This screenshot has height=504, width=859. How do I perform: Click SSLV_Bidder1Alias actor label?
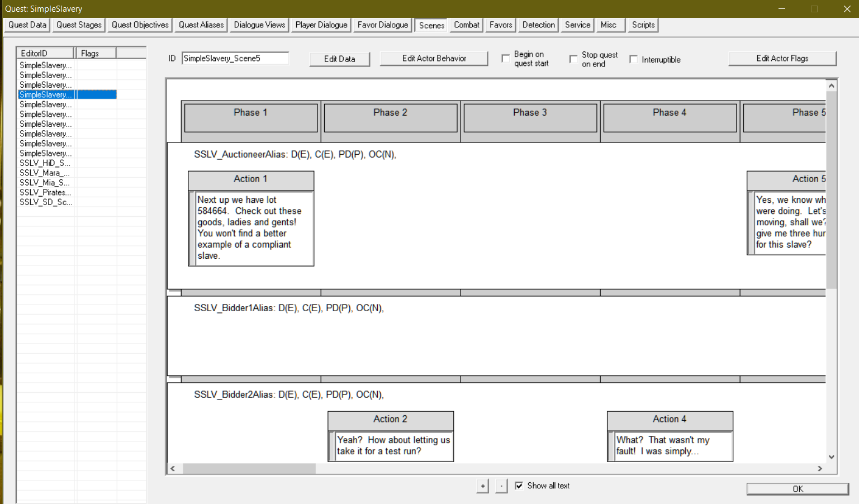tap(289, 308)
